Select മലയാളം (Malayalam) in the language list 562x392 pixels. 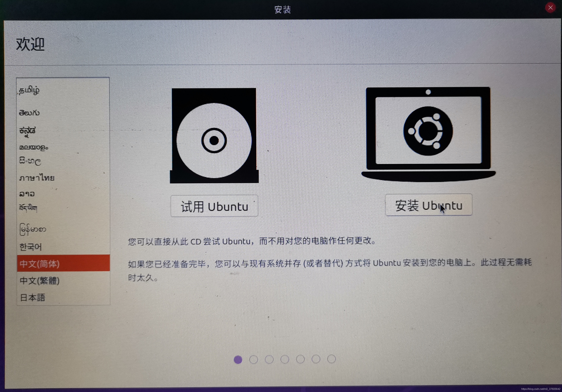click(63, 147)
